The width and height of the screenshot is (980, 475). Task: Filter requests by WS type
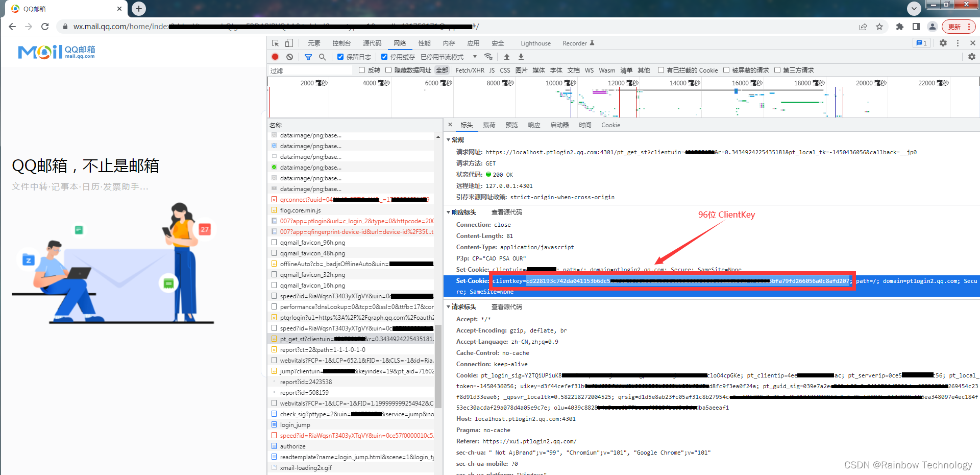pos(589,70)
